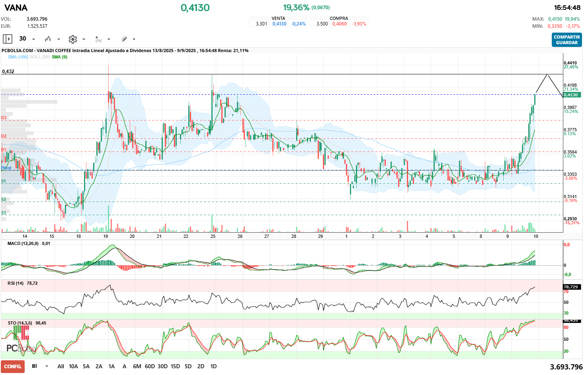Open the candlestick chart type icon
The height and width of the screenshot is (375, 588).
pyautogui.click(x=48, y=39)
